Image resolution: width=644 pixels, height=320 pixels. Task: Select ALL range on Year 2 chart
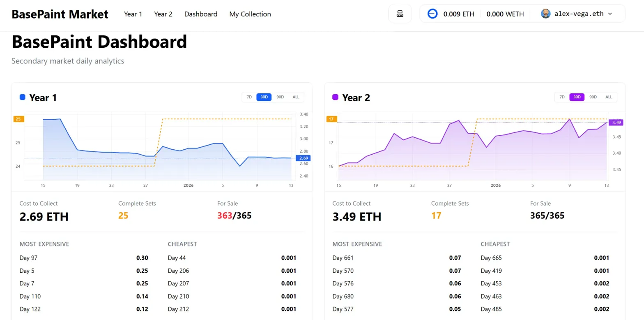pyautogui.click(x=609, y=97)
